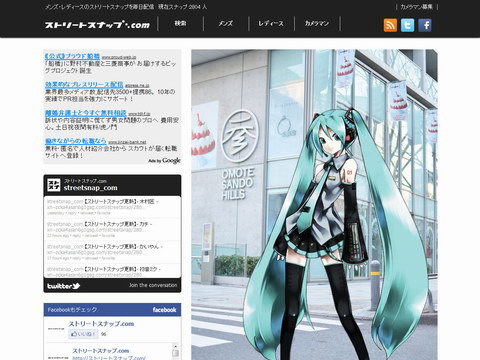
Task: Click the header tagline showing the snap count
Action: click(126, 7)
